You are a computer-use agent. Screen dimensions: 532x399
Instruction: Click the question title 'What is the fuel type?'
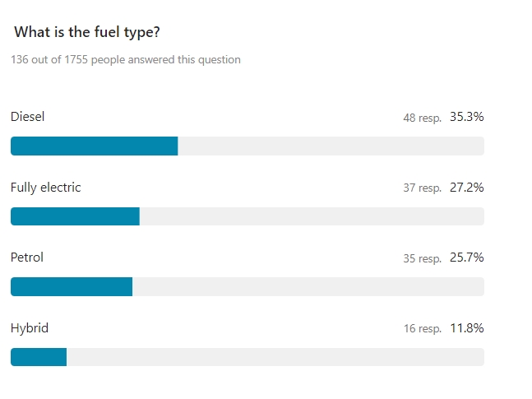click(87, 32)
